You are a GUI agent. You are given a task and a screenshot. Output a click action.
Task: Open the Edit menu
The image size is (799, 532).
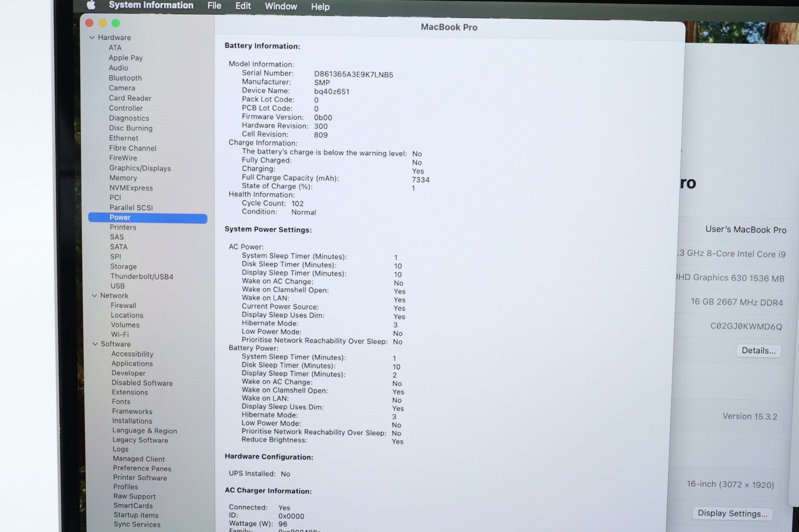[x=243, y=6]
